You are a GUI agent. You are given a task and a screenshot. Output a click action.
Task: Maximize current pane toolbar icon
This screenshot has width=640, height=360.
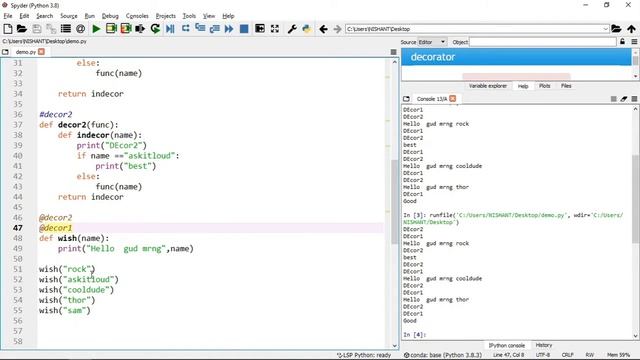[x=260, y=29]
